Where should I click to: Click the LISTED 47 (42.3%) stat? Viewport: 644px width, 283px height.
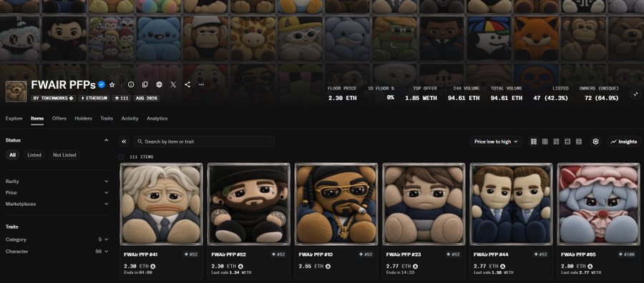click(x=552, y=94)
